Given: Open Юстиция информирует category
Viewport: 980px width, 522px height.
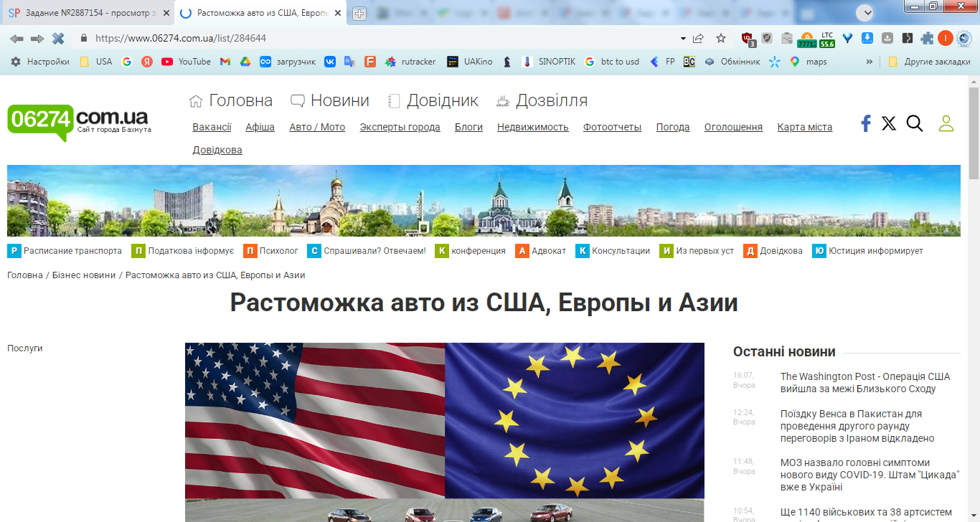Looking at the screenshot, I should [x=867, y=251].
